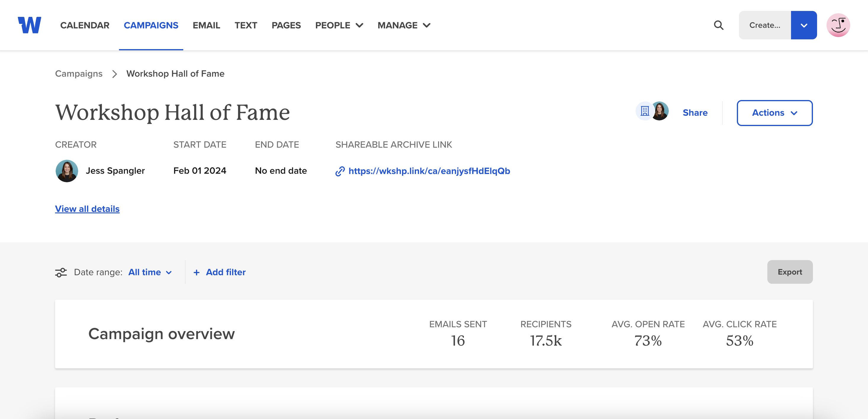Click the Workshop Hall of Fame page title

point(173,112)
